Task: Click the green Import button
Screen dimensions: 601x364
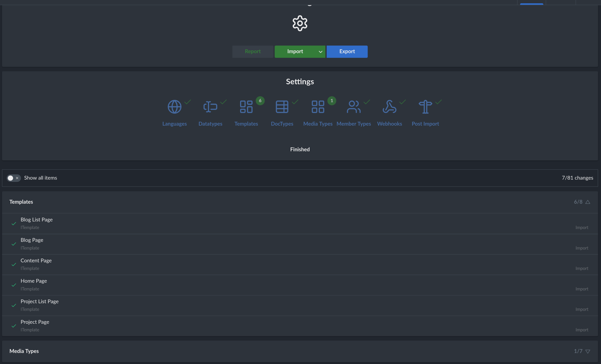Action: coord(295,52)
